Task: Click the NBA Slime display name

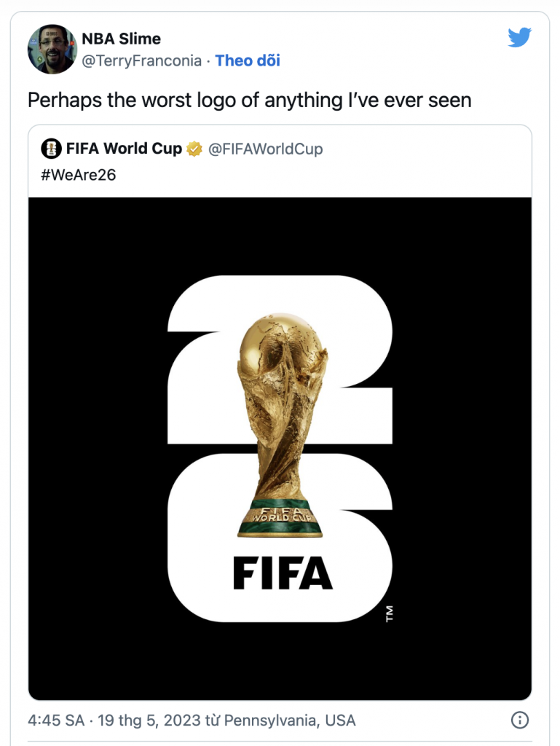Action: coord(121,39)
